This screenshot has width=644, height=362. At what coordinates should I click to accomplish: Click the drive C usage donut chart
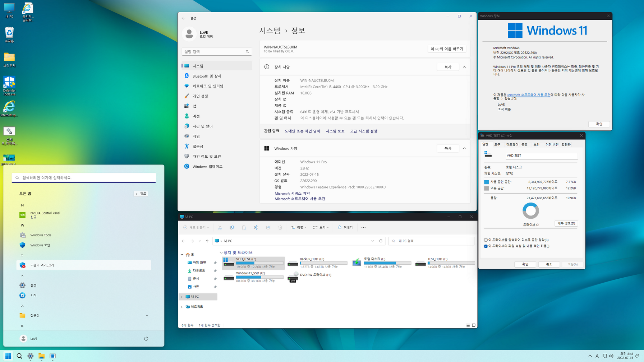click(x=530, y=211)
